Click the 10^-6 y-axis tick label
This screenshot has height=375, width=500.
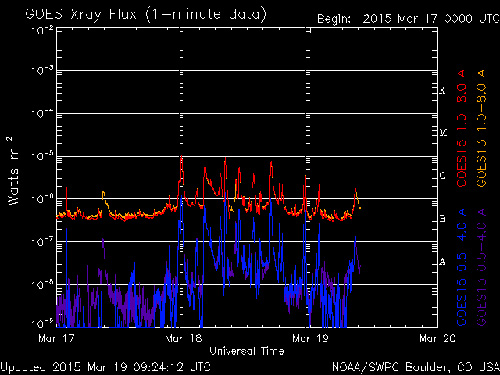point(42,199)
